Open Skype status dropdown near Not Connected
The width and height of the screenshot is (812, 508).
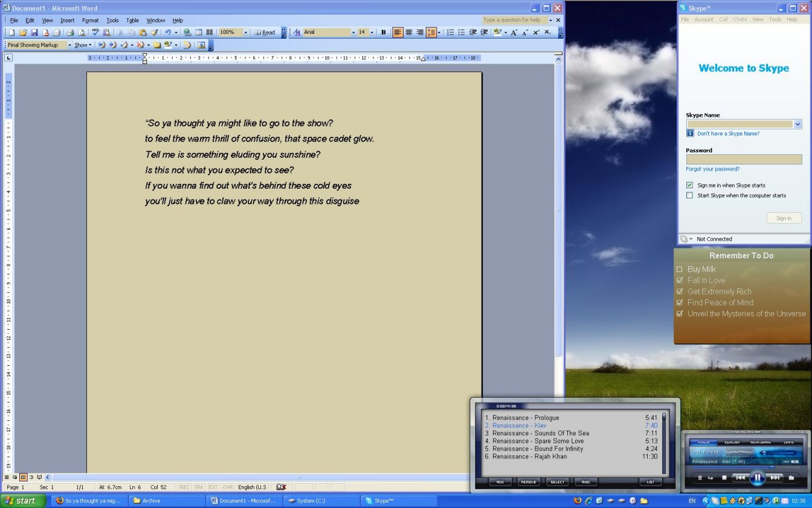pos(691,239)
